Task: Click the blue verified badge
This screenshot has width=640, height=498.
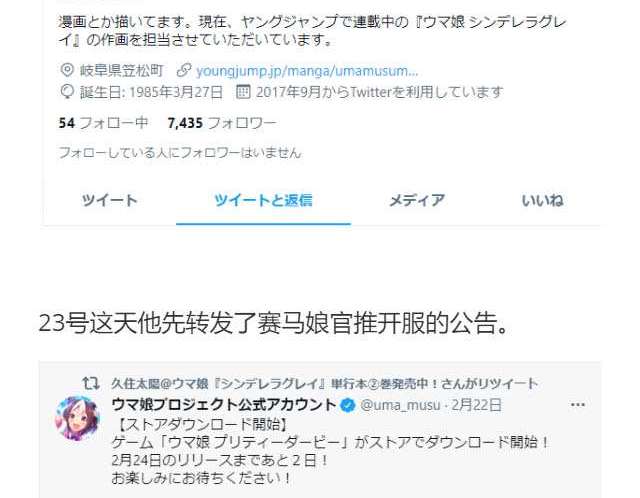Action: point(348,405)
